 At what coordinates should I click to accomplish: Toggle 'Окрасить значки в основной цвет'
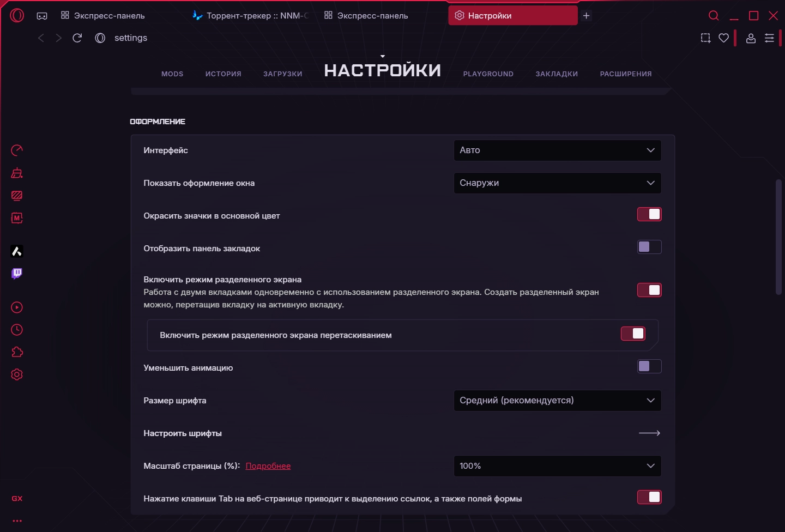pyautogui.click(x=649, y=214)
